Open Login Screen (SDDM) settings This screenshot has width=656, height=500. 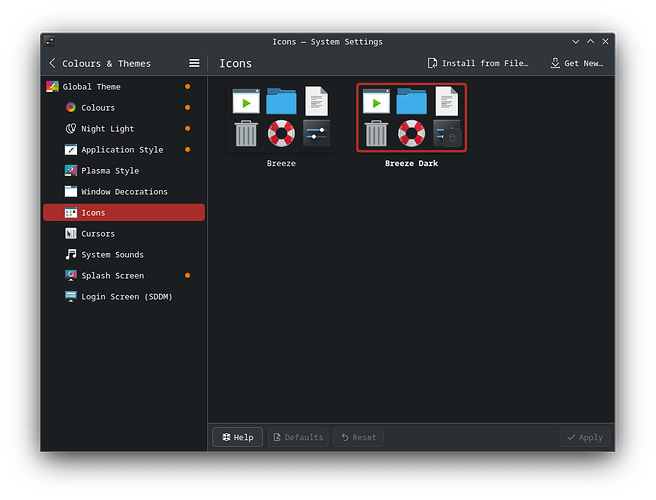click(124, 296)
